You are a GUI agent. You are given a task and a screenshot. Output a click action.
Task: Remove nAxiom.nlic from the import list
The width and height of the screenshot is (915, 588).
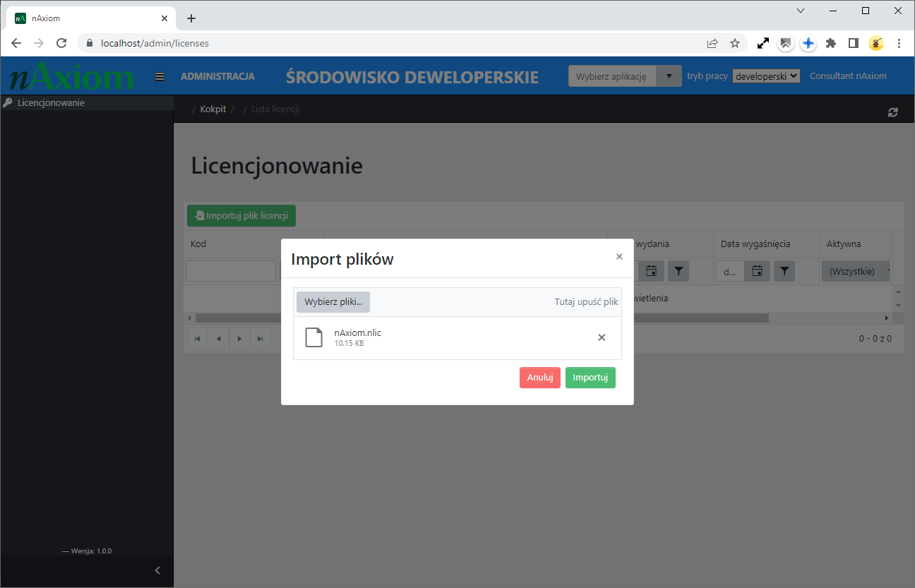click(602, 337)
